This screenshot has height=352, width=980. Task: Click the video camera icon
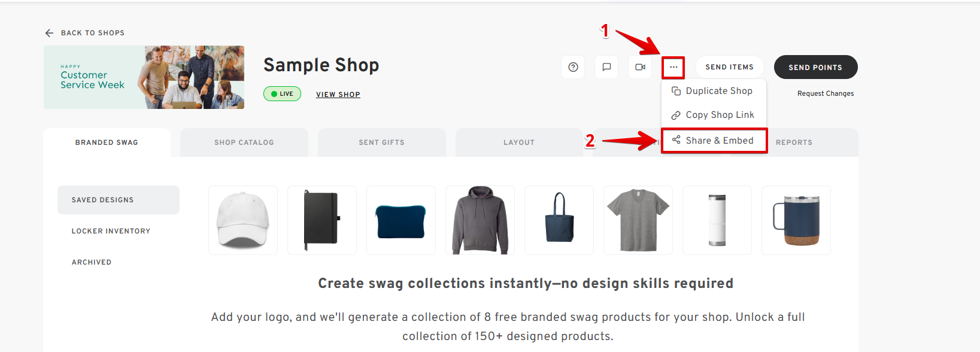click(640, 67)
